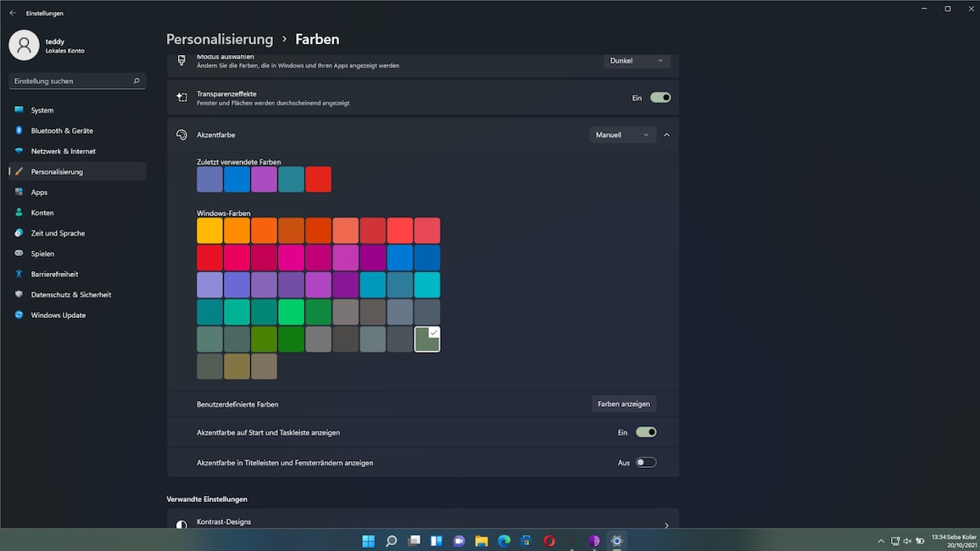
Task: Open the Manuell accent color dropdown
Action: [622, 134]
